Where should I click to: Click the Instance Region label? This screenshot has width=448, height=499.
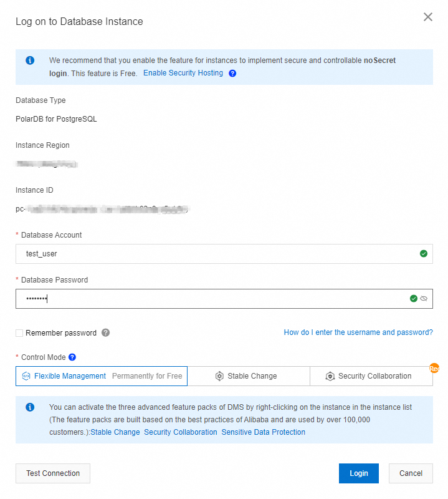click(42, 145)
